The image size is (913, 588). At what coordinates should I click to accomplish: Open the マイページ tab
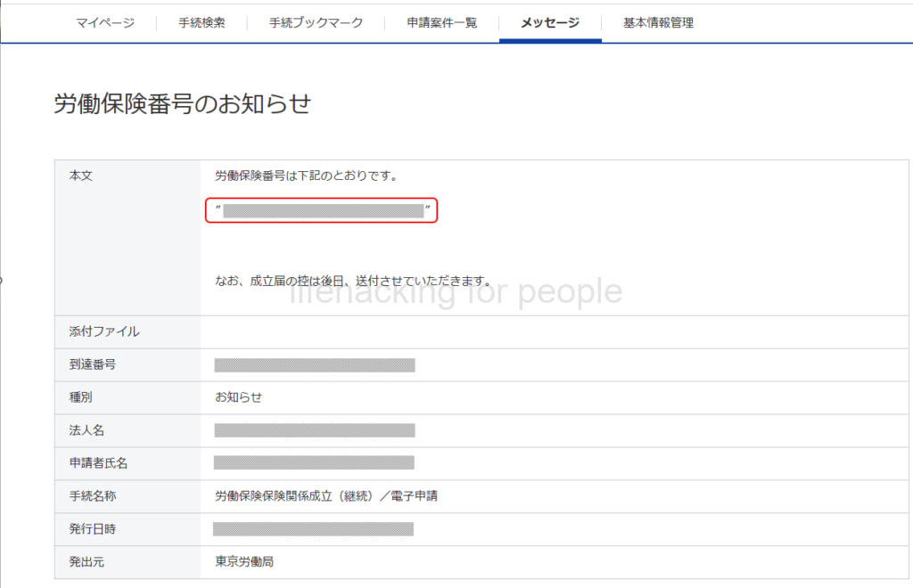(105, 23)
